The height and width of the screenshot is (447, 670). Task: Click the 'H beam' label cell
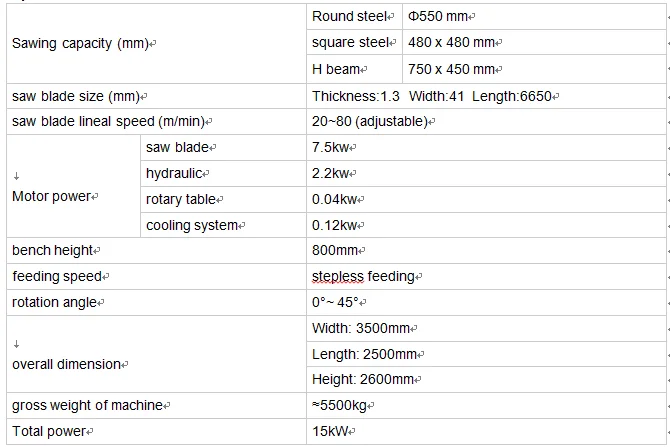click(x=339, y=69)
